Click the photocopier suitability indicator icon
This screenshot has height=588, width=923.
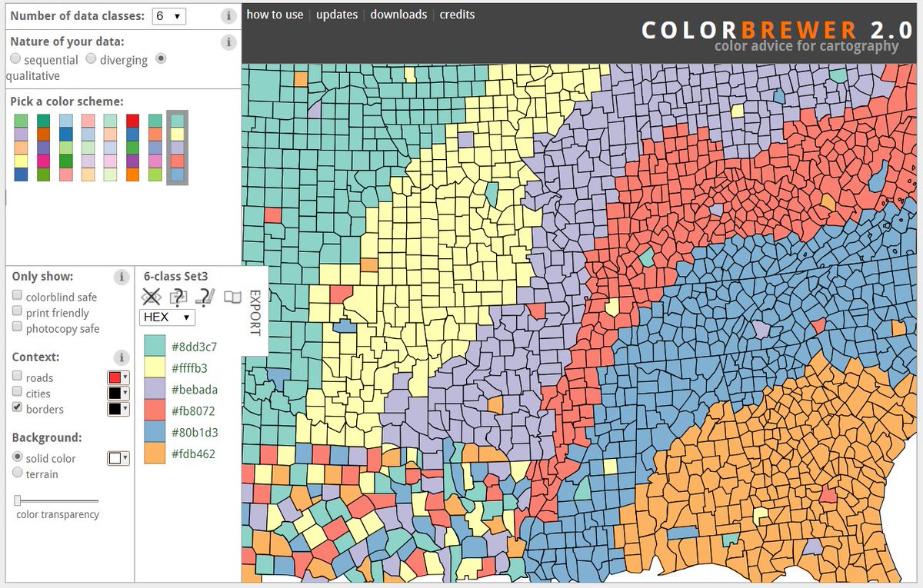178,297
